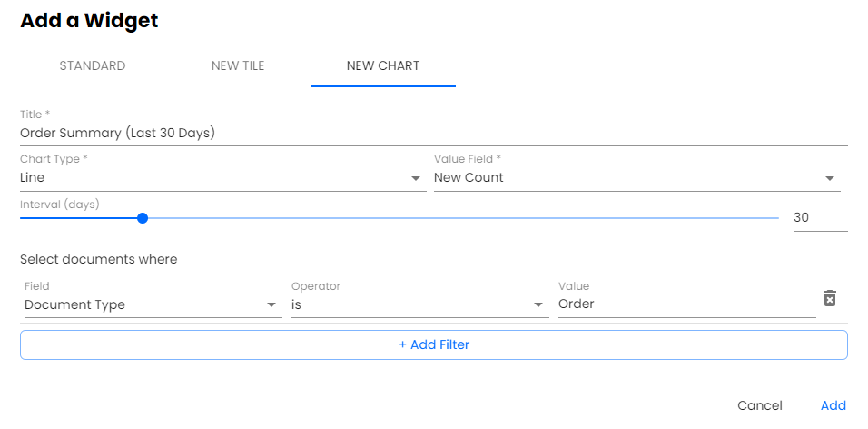Confirm with the Add button
Screen dimensions: 868x429
click(x=833, y=405)
